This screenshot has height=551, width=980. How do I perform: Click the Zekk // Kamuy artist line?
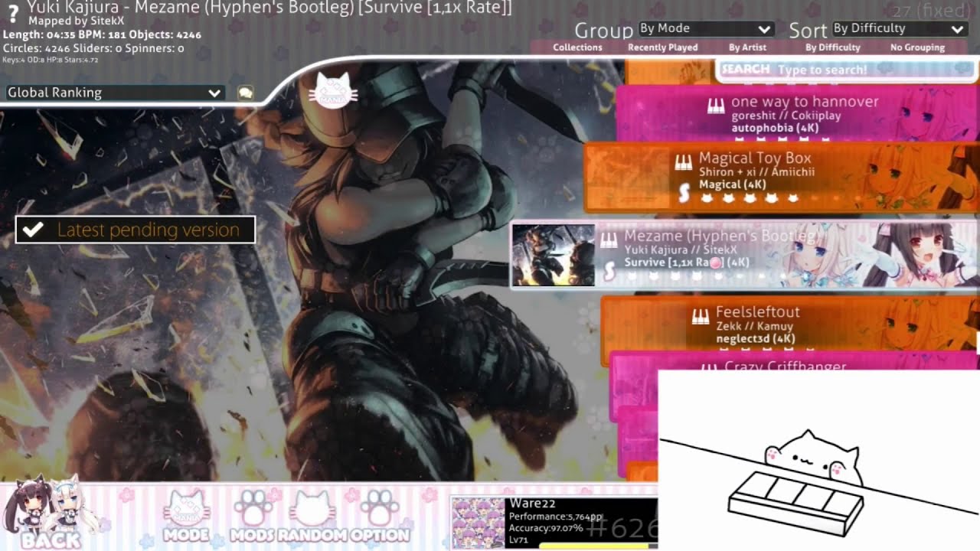click(x=753, y=327)
